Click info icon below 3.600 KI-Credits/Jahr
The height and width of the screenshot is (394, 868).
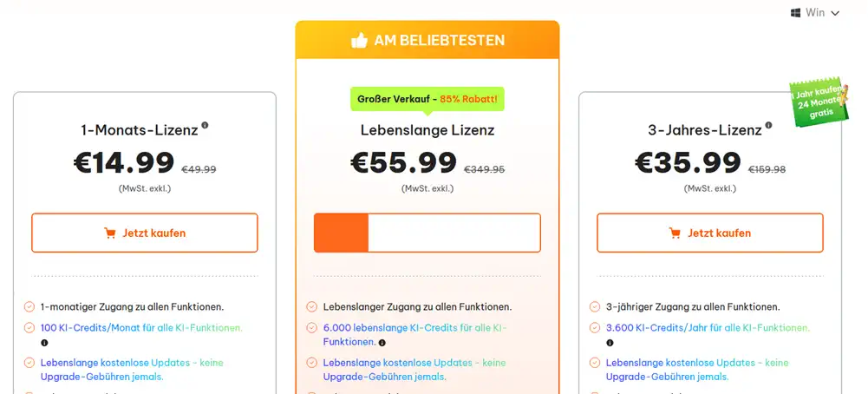click(610, 343)
